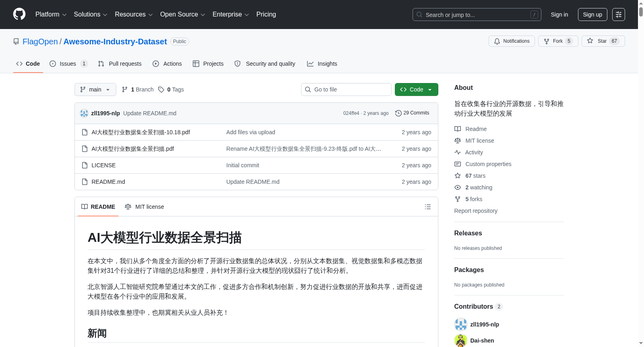Viewport: 644px width, 347px height.
Task: Open the Awesome-Industry-Dataset repository link
Action: point(115,42)
